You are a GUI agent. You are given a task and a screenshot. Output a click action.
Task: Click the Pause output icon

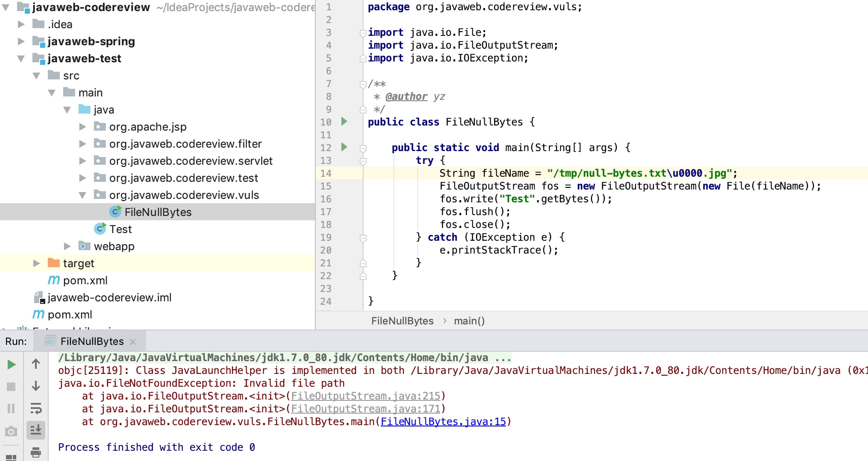(x=12, y=409)
